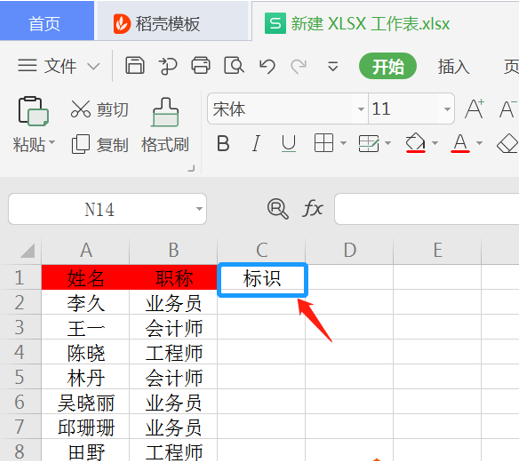
Task: Apply the fill color bucket
Action: click(x=415, y=143)
